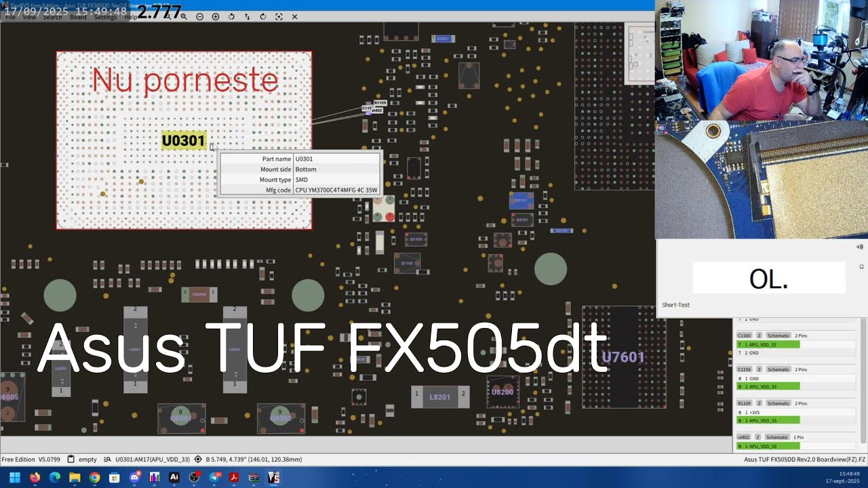Screen dimensions: 868x488
Task: Open the Windows Start menu
Action: 15,477
